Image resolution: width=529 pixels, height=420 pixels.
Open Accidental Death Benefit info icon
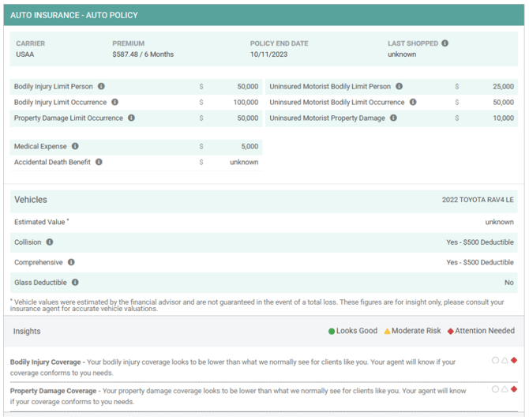click(x=99, y=162)
